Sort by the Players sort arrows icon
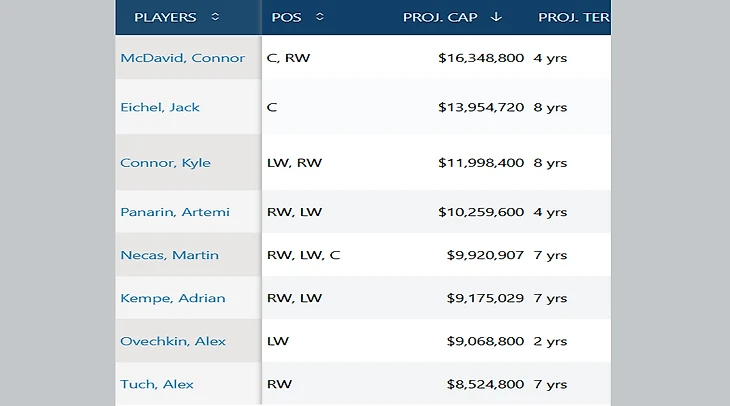This screenshot has height=406, width=730. [217, 17]
